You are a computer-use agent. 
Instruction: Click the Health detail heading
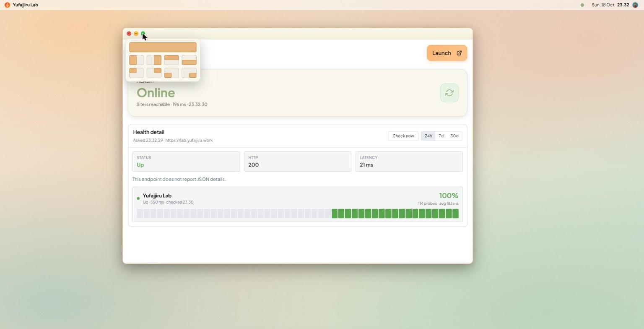click(149, 132)
